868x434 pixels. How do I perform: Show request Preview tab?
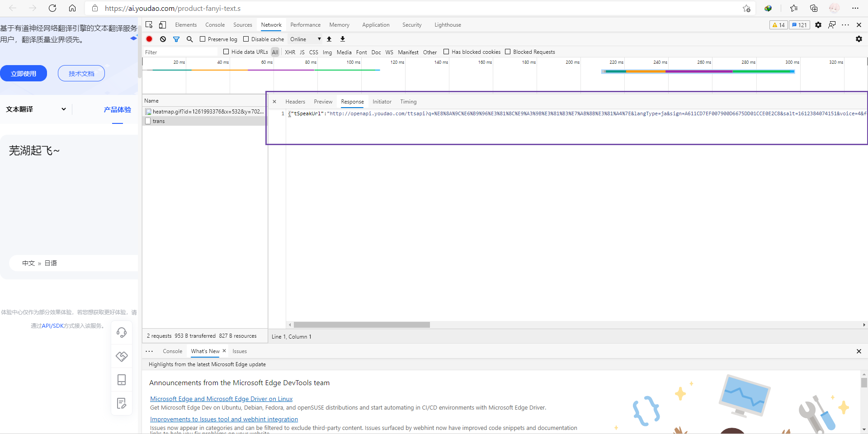(323, 102)
